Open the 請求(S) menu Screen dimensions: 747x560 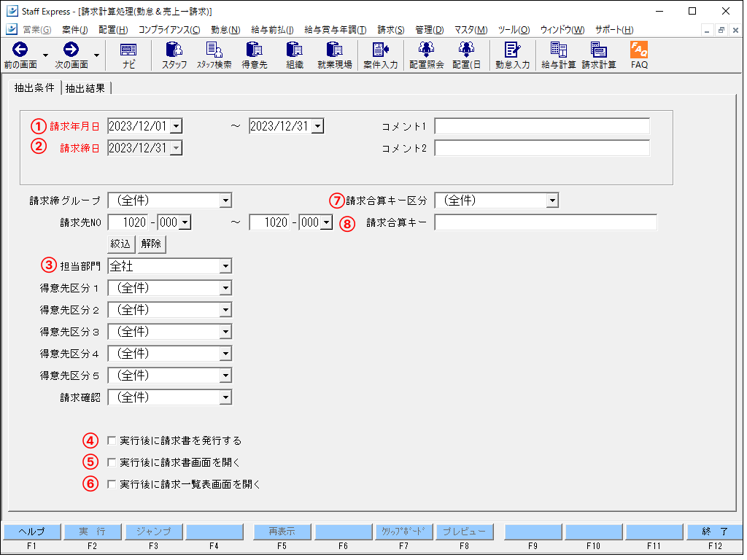point(391,29)
